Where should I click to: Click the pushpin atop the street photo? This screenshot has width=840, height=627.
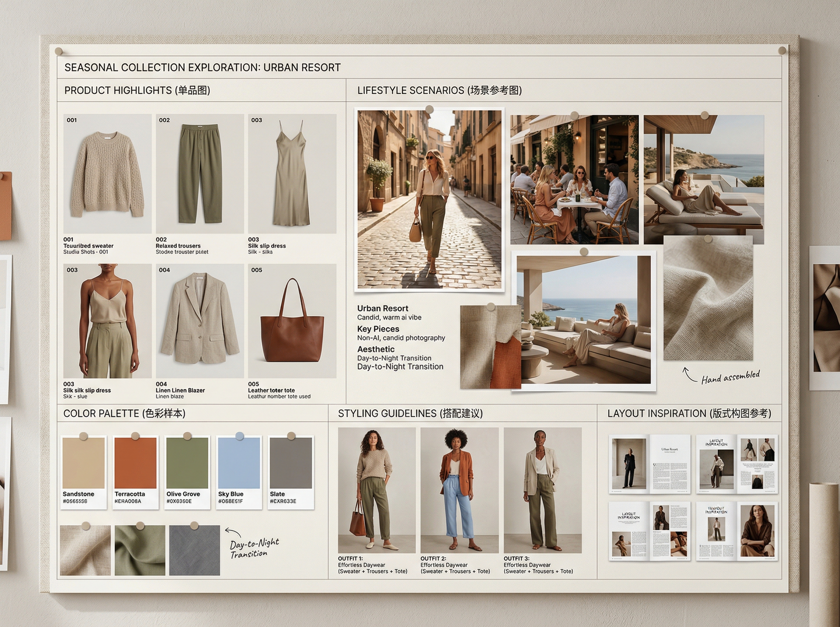pyautogui.click(x=429, y=110)
